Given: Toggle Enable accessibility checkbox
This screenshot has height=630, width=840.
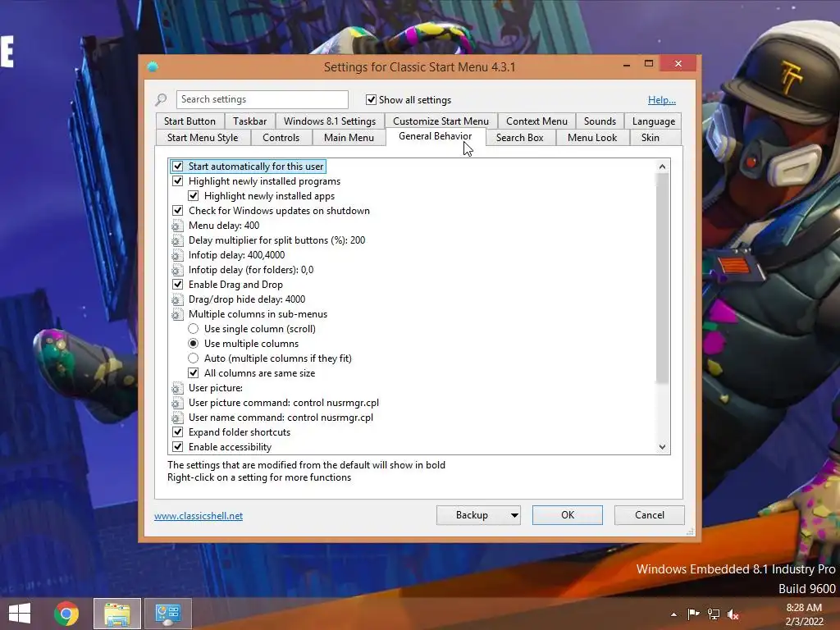Looking at the screenshot, I should coord(178,447).
